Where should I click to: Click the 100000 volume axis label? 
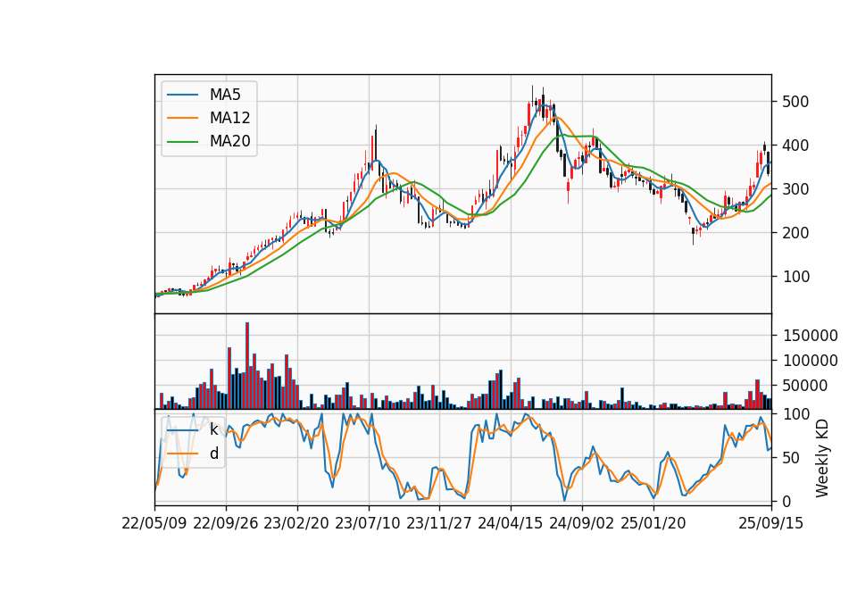810,361
